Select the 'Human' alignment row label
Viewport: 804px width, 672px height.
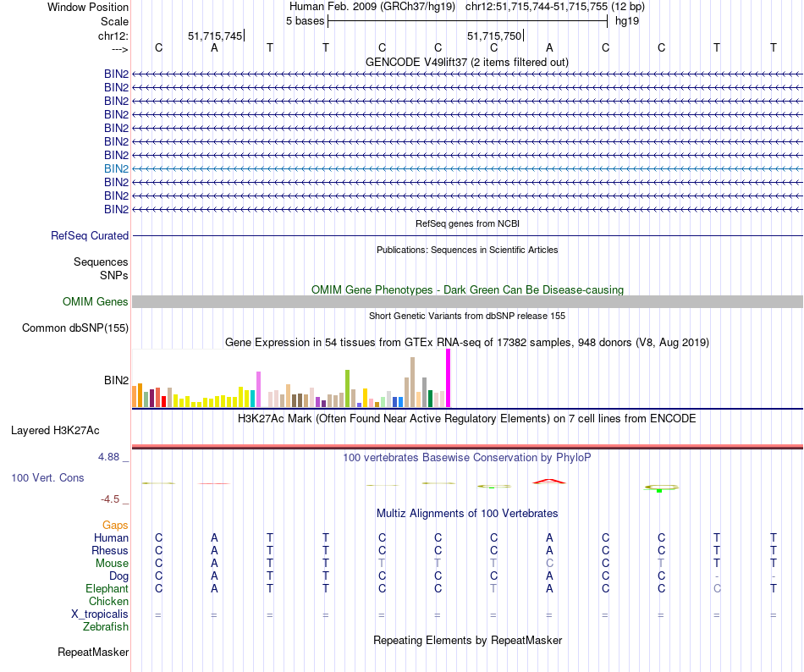click(111, 537)
